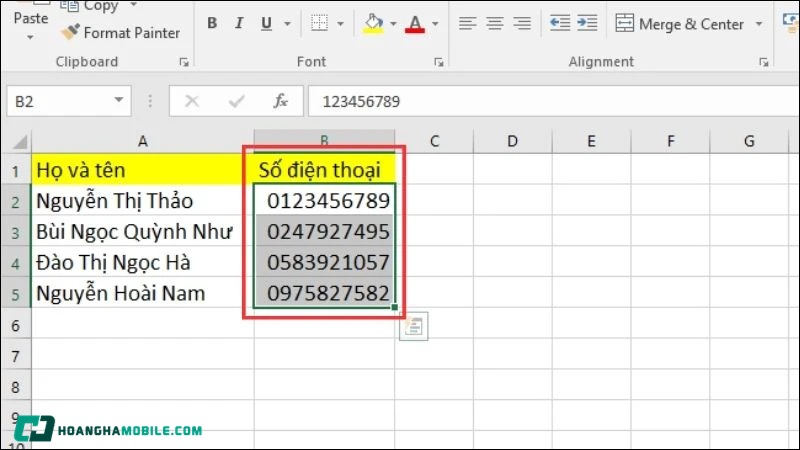
Task: Select cell containing 0247927495
Action: point(324,232)
